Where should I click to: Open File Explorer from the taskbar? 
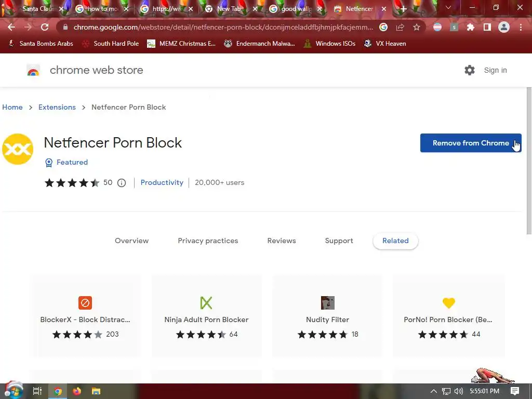coord(96,391)
